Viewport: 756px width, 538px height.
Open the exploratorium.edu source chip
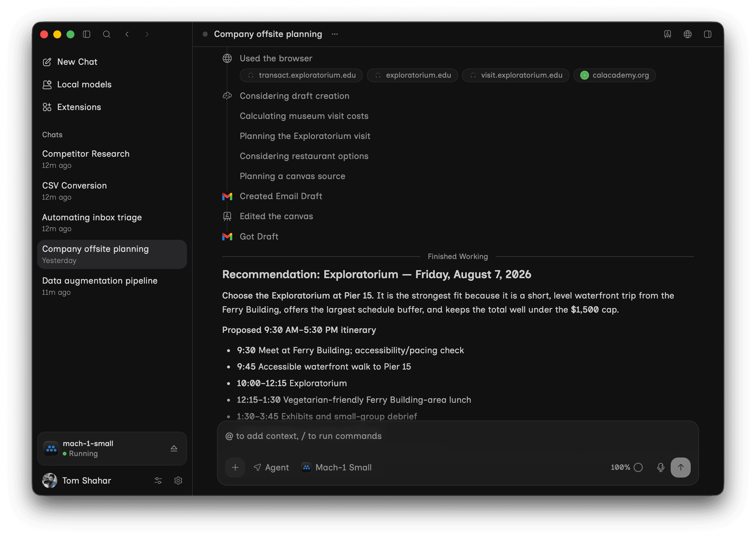[x=412, y=75]
